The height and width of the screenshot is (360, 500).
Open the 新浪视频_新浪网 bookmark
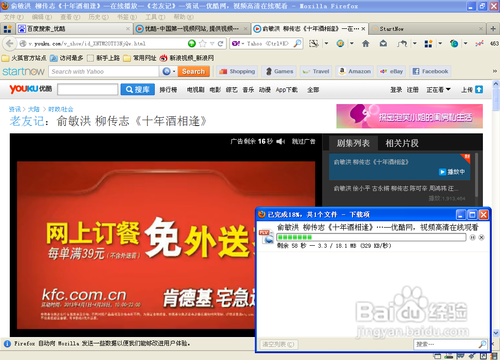tap(187, 58)
